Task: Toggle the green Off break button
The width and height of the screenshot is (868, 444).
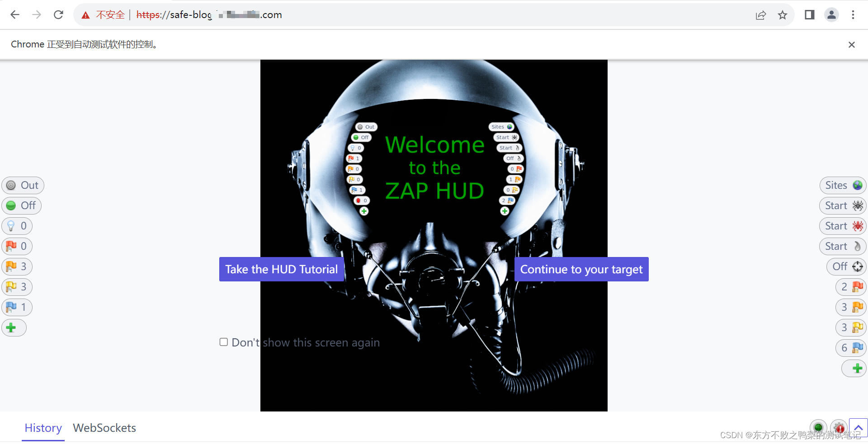Action: [21, 206]
